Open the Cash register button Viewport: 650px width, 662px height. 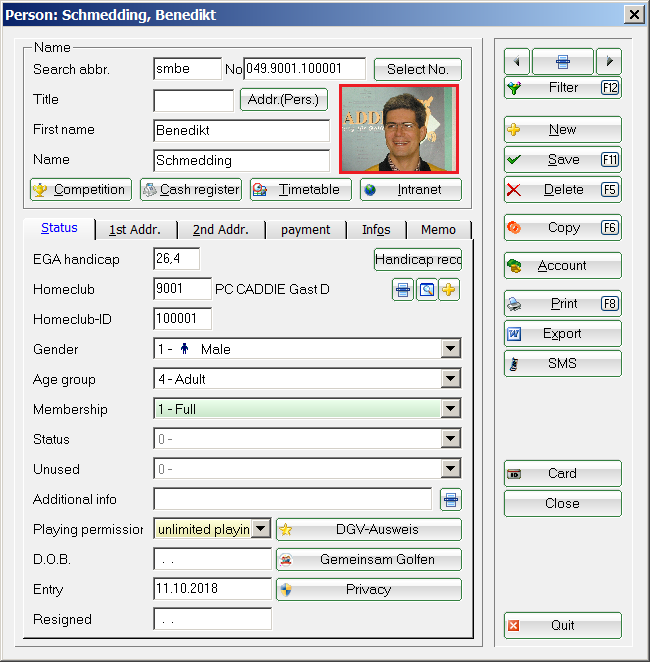[191, 190]
